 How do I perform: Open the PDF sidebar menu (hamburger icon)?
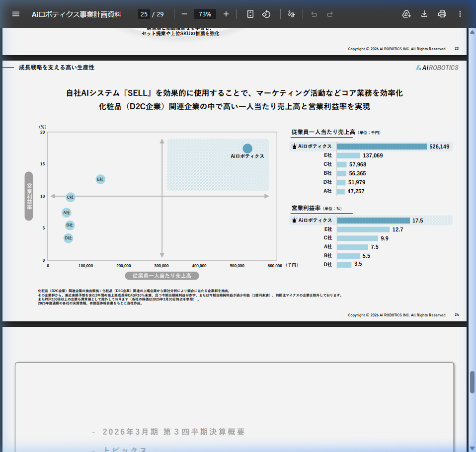tap(16, 14)
